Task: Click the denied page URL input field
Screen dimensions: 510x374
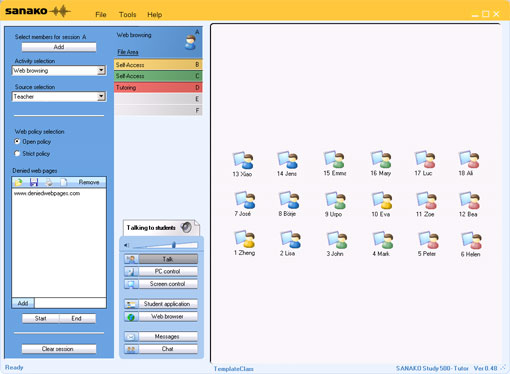Action: click(x=70, y=303)
